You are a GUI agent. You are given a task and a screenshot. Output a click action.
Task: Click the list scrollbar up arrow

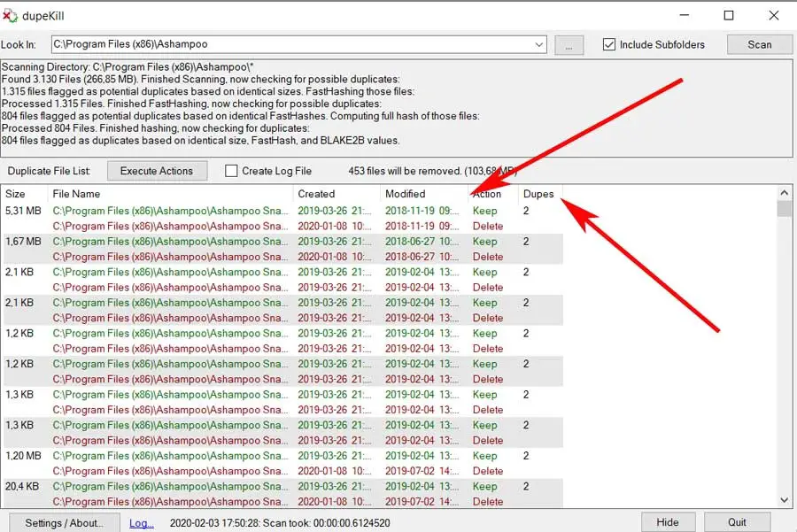(x=785, y=193)
